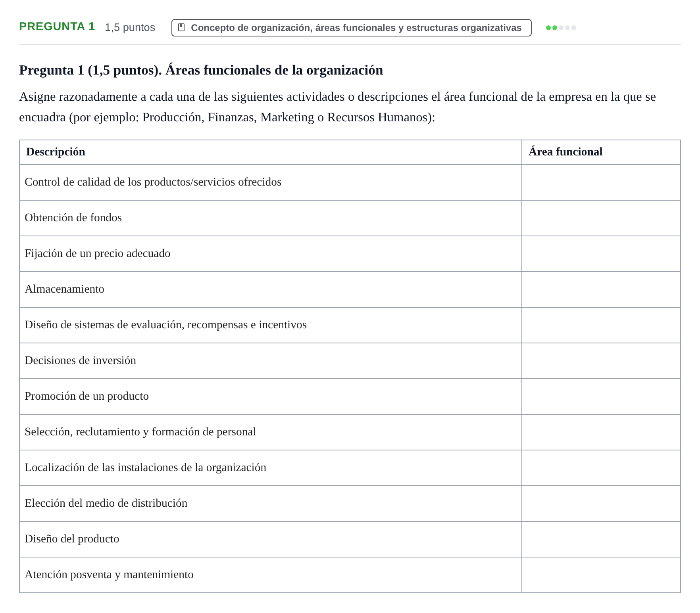Viewport: 700px width, 613px height.
Task: Click the PREGUNTA 1 label
Action: (57, 27)
